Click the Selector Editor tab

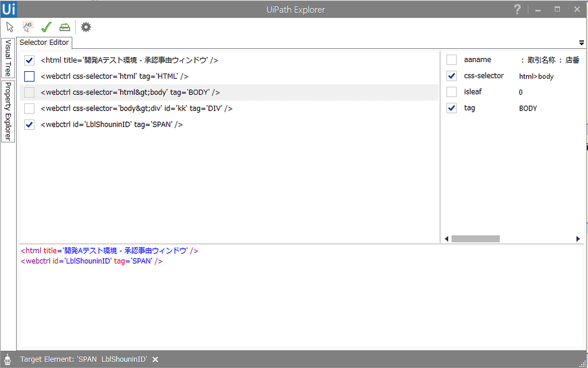[44, 42]
